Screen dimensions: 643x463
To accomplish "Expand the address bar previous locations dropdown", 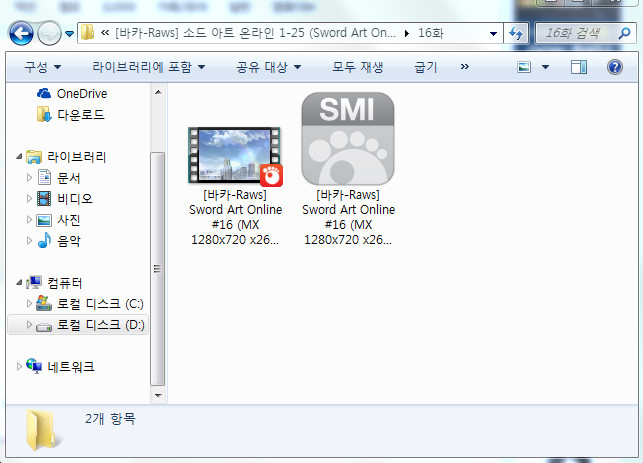I will pos(493,33).
